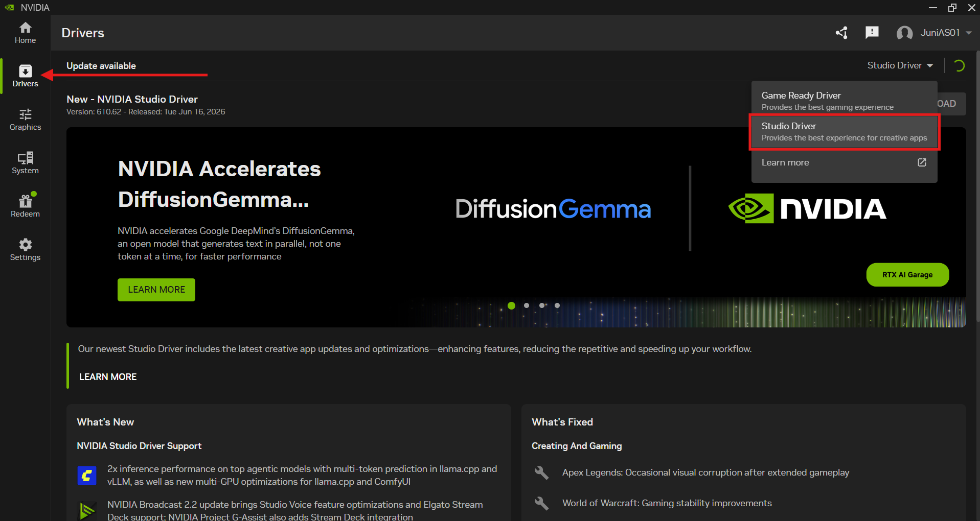980x521 pixels.
Task: Click the Apex Legends visual corruption fix text
Action: (705, 472)
